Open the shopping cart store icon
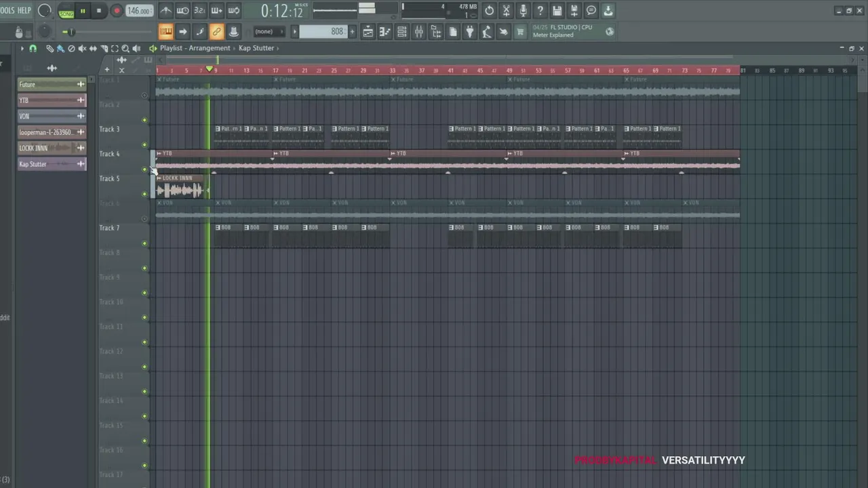 pos(520,31)
